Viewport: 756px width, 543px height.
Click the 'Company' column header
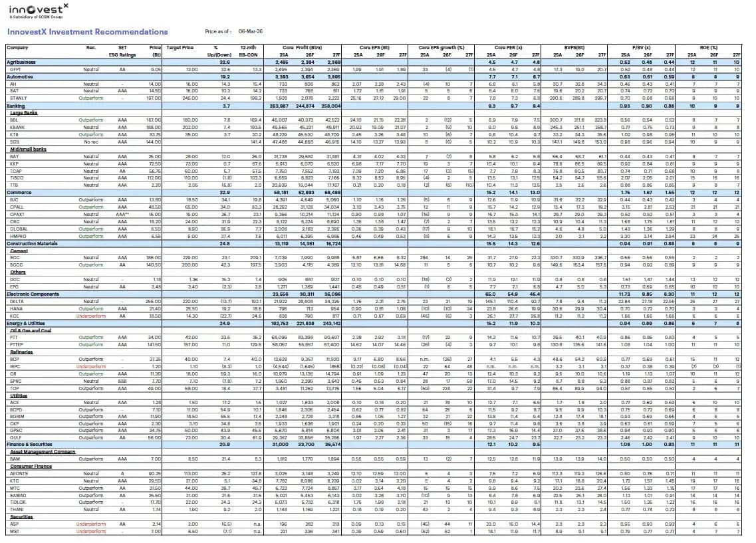coord(17,48)
